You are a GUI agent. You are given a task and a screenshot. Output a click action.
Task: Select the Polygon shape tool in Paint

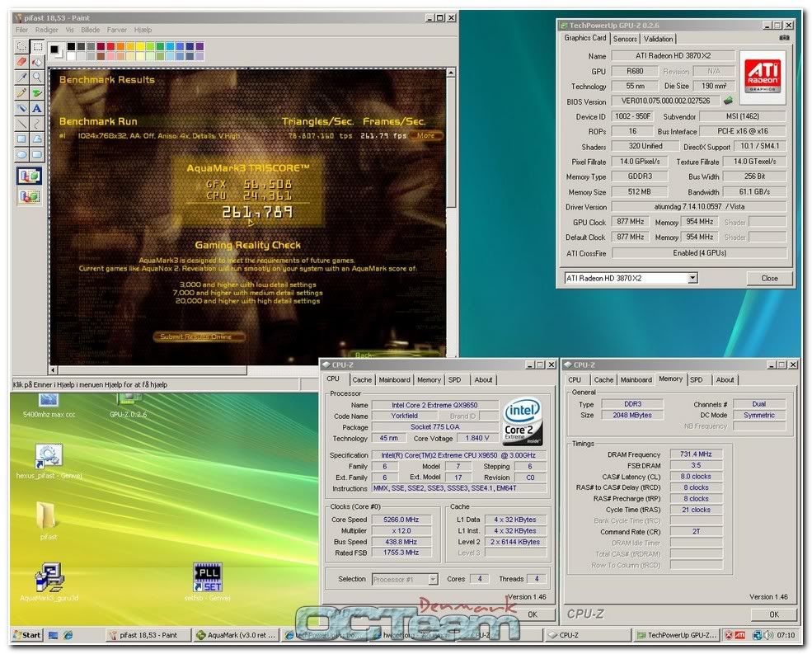pos(37,139)
